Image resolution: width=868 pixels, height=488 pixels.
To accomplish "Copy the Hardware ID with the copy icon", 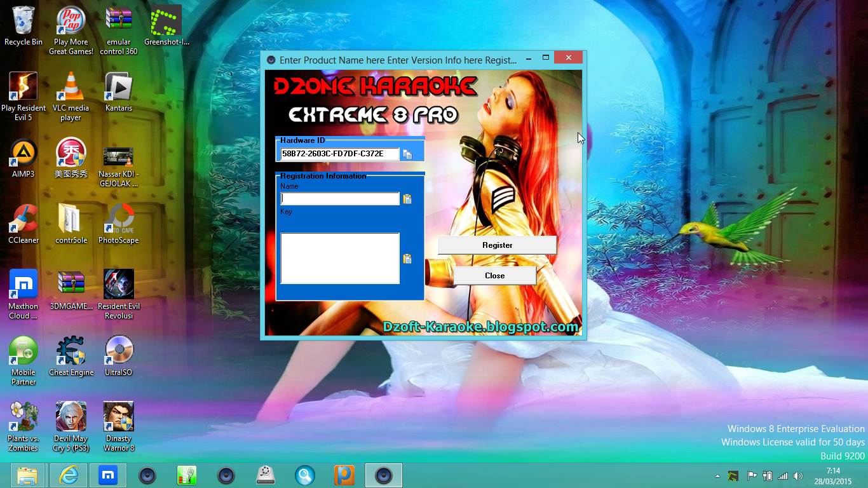I will [x=407, y=154].
